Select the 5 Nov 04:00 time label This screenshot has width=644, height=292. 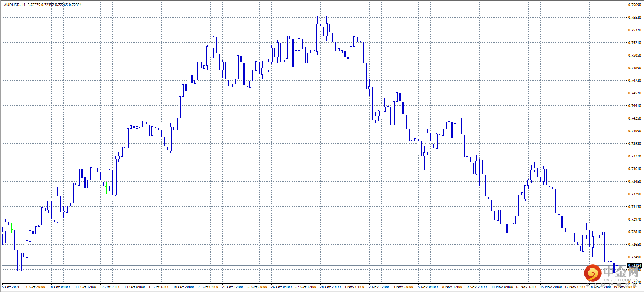click(428, 287)
